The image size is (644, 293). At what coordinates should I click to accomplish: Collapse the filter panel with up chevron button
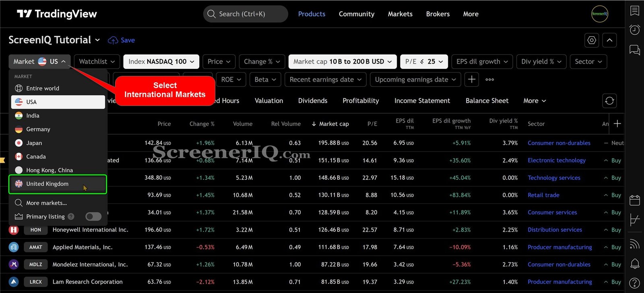point(609,40)
